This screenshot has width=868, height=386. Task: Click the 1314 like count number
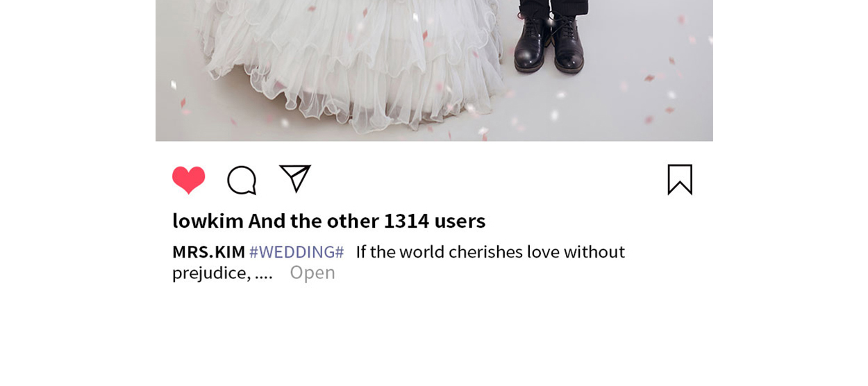coord(406,221)
